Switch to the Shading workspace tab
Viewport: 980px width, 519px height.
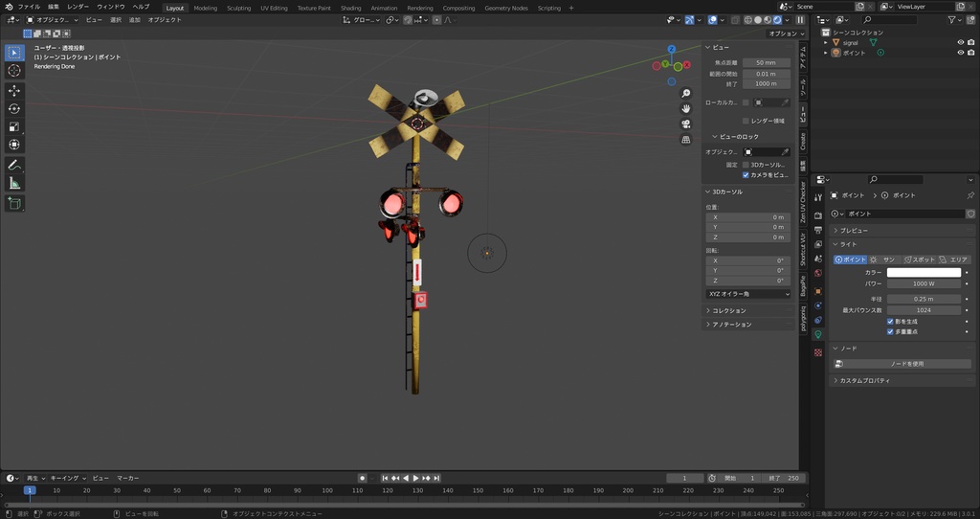coord(350,8)
